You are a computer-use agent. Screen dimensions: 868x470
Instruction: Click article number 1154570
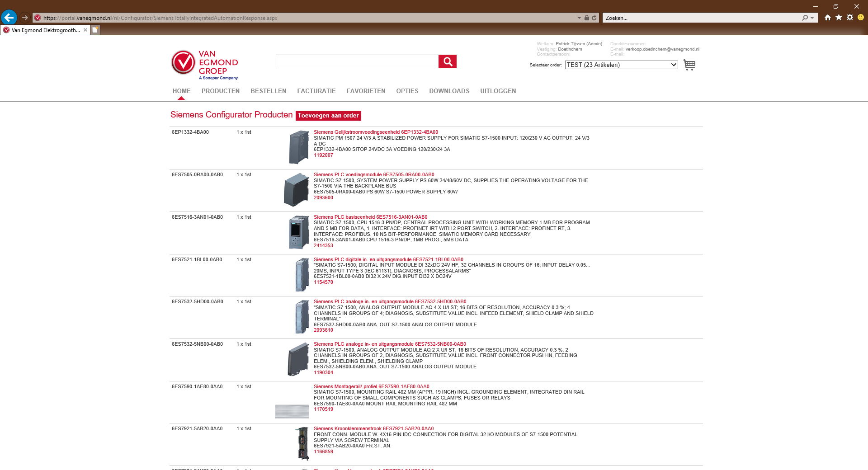click(x=323, y=282)
